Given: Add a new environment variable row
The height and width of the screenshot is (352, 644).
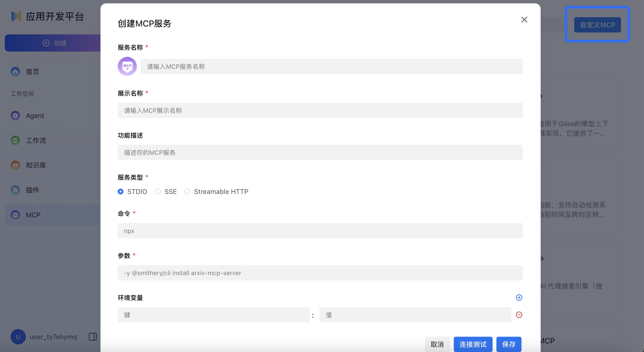Looking at the screenshot, I should (519, 297).
